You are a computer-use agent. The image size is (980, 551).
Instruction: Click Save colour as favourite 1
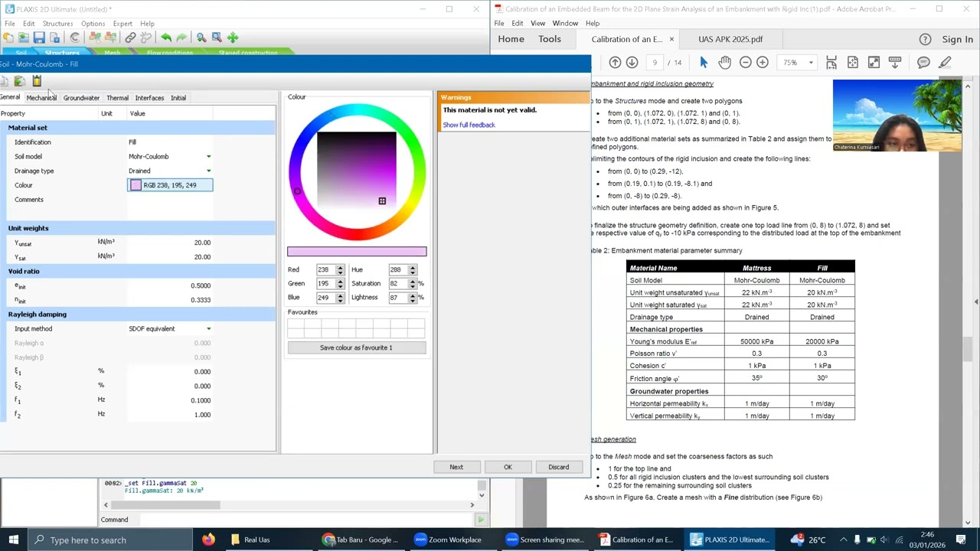tap(356, 347)
